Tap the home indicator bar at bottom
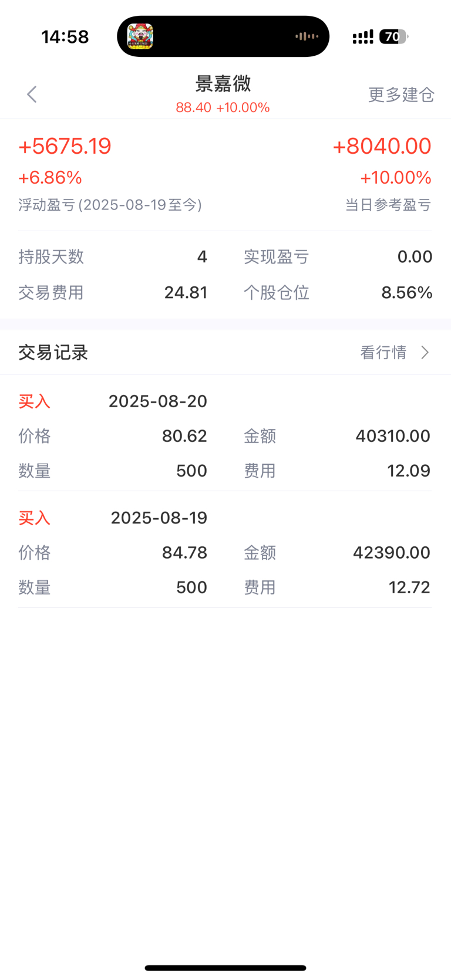Screen dimensions: 451x980 pyautogui.click(x=225, y=968)
